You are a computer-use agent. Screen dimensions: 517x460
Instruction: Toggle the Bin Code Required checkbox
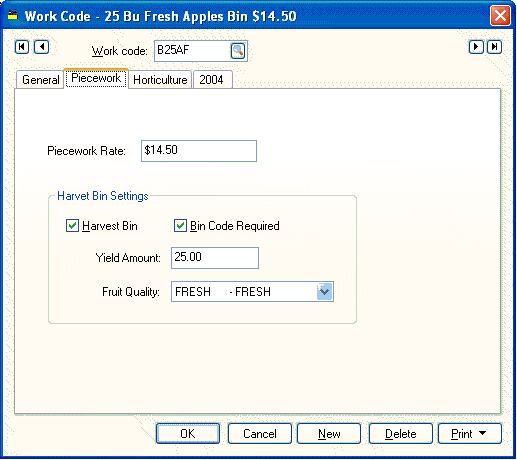click(x=180, y=226)
